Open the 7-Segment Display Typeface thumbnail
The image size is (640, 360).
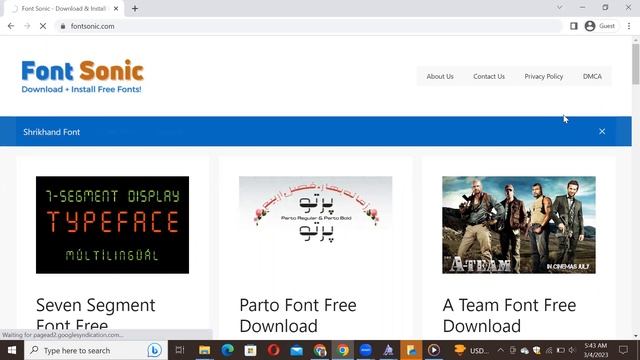(x=112, y=225)
